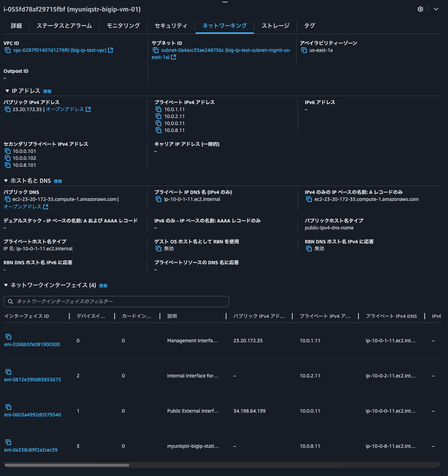
Task: Copy availability zone us-east-1a
Action: tap(304, 50)
